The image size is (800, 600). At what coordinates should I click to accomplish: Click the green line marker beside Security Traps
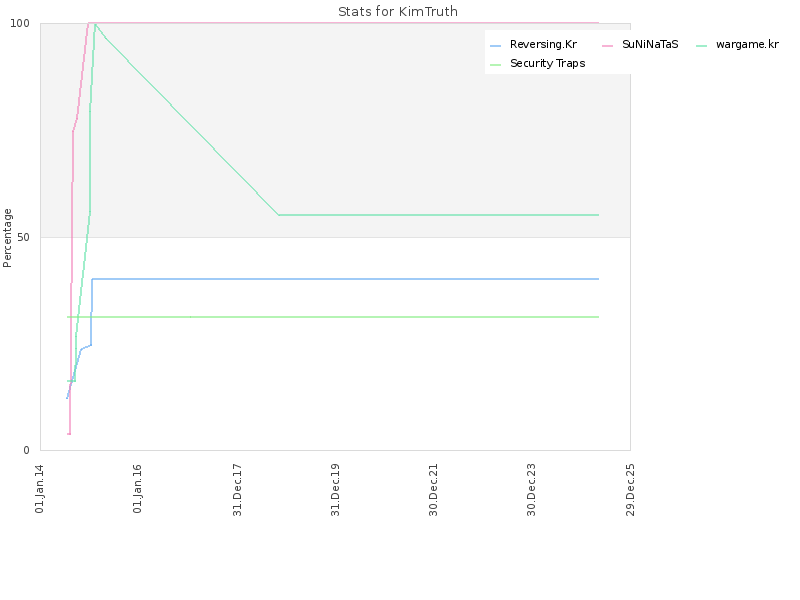pyautogui.click(x=495, y=64)
